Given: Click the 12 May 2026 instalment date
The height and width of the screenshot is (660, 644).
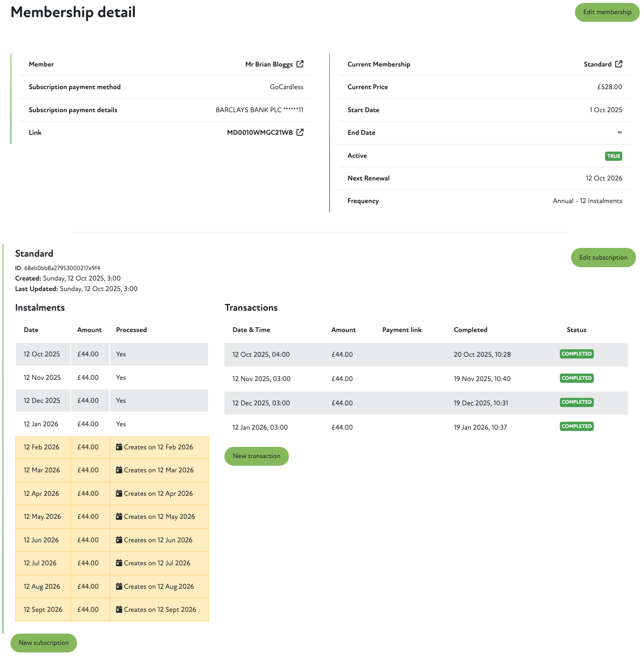Looking at the screenshot, I should pyautogui.click(x=42, y=517).
